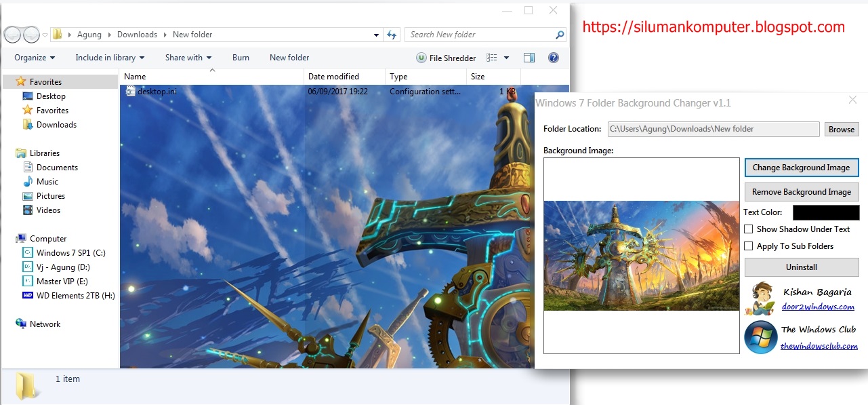
Task: Enable Show Shadow Under Text checkbox
Action: click(749, 229)
